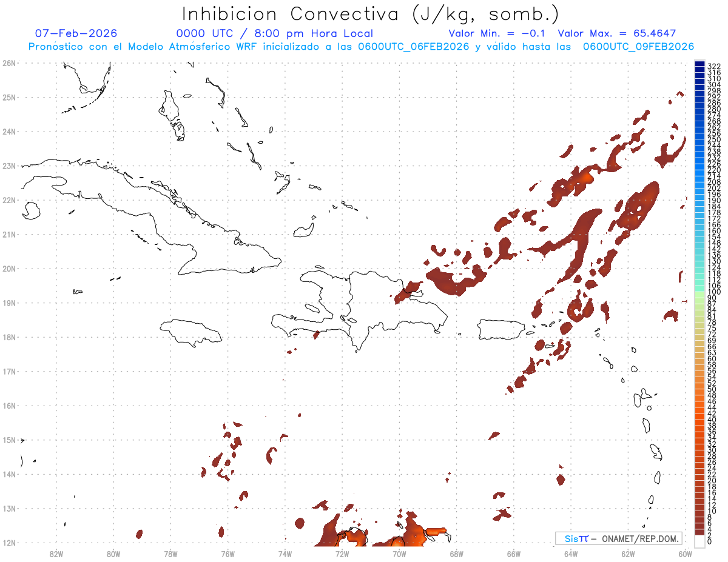728x562 pixels.
Task: Click the 66W longitude label
Action: click(x=514, y=554)
